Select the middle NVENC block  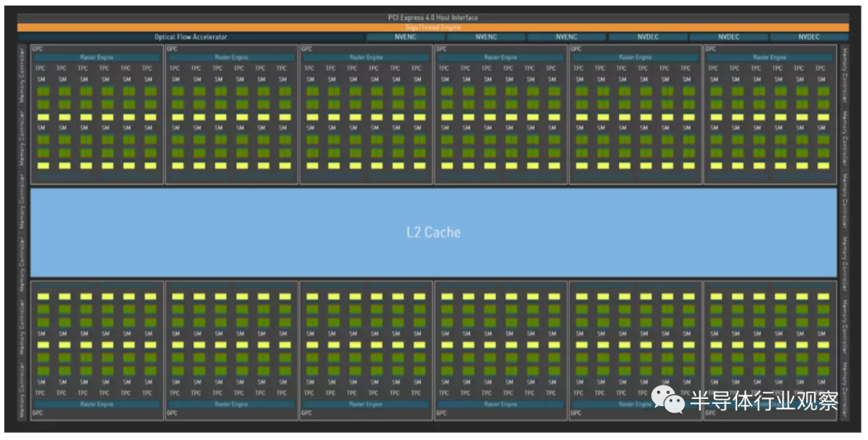(x=486, y=37)
